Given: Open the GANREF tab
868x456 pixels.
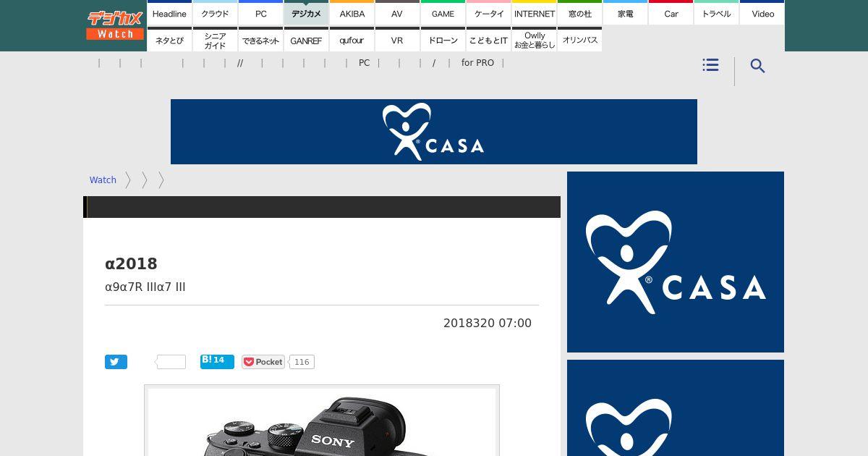Looking at the screenshot, I should pos(306,40).
